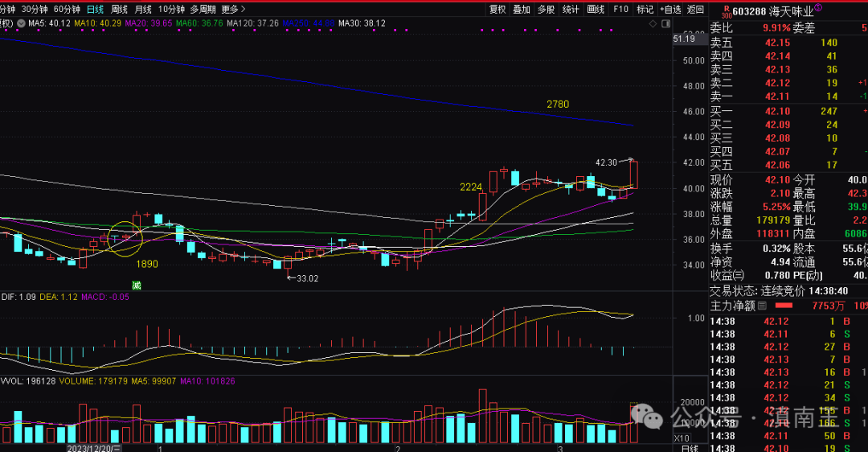Viewport: 868px width, 452px height.
Task: Click the 42.30 high price annotation
Action: pyautogui.click(x=606, y=162)
